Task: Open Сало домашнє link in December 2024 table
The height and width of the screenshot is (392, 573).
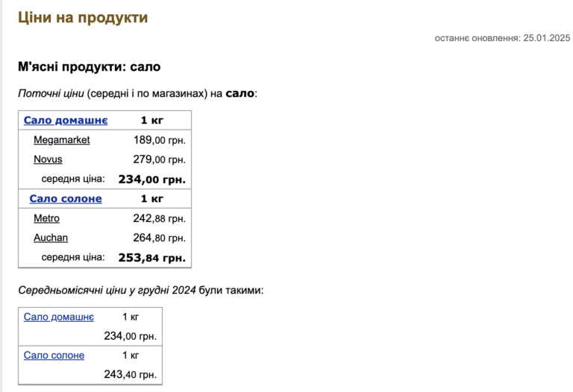Action: (59, 317)
